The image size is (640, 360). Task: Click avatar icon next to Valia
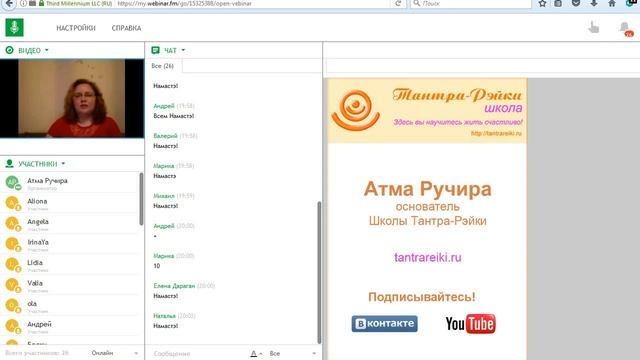13,284
